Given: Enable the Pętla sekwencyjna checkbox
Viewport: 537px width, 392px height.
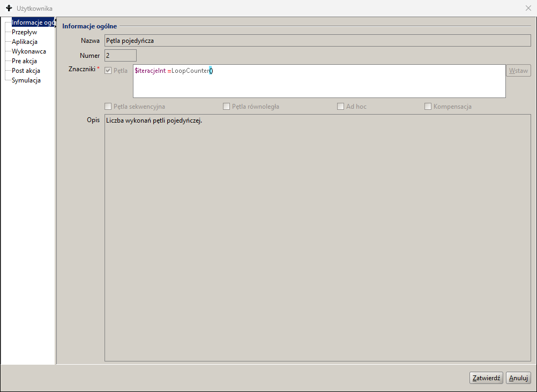Looking at the screenshot, I should pos(108,107).
